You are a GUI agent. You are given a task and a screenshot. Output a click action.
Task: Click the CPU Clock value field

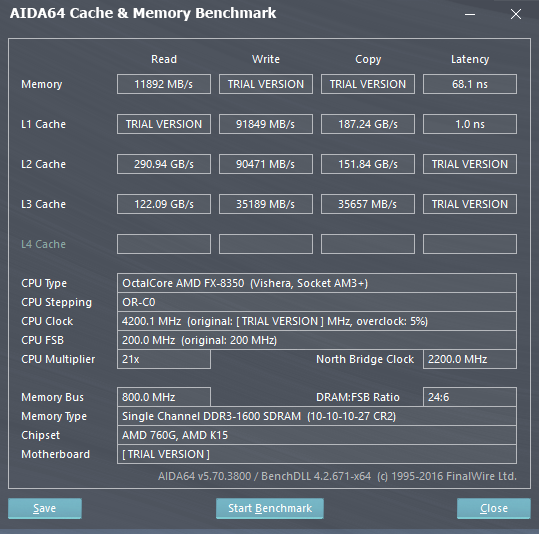click(x=317, y=321)
